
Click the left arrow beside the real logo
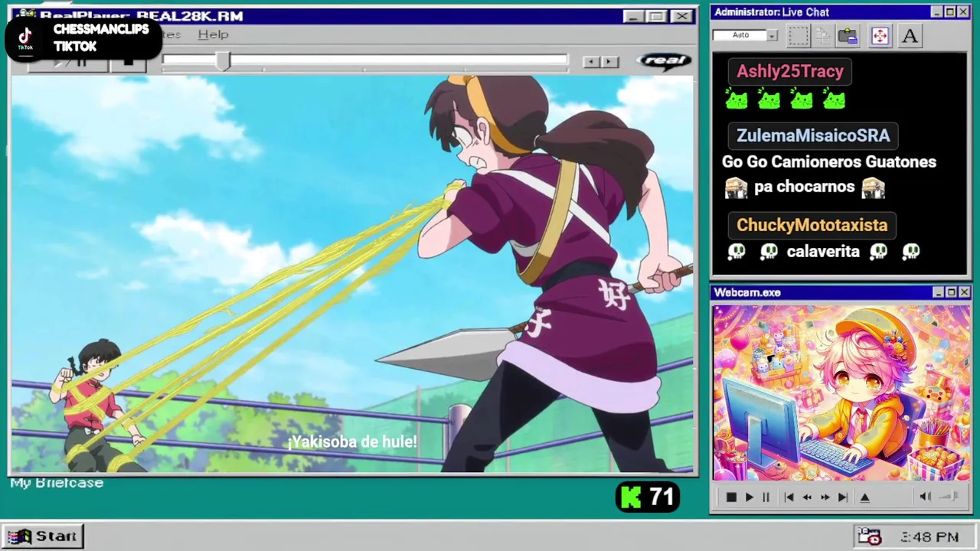(591, 62)
